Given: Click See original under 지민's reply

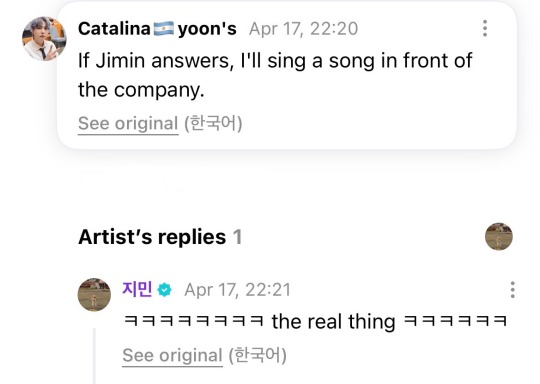Looking at the screenshot, I should pos(172,355).
